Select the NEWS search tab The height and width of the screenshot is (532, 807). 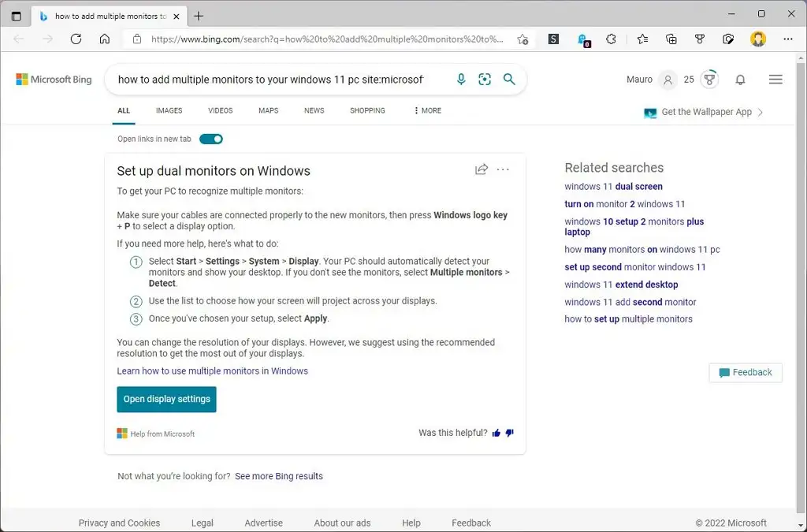tap(314, 110)
